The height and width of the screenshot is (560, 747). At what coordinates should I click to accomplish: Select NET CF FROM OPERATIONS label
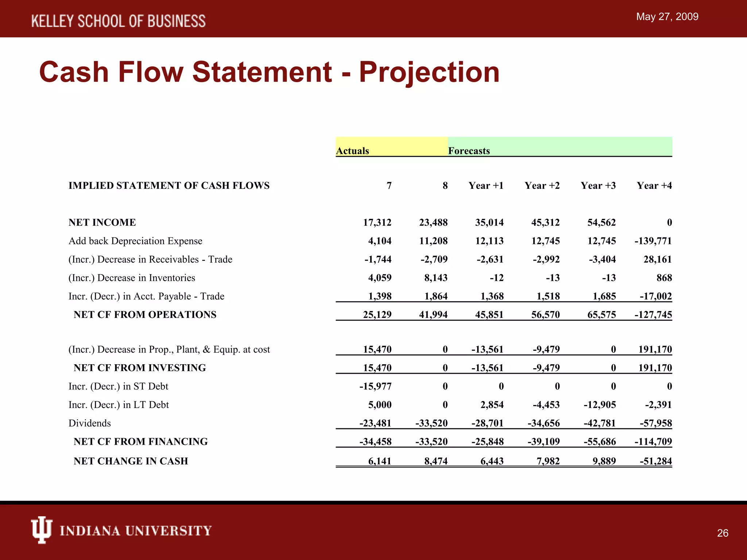[x=145, y=315]
